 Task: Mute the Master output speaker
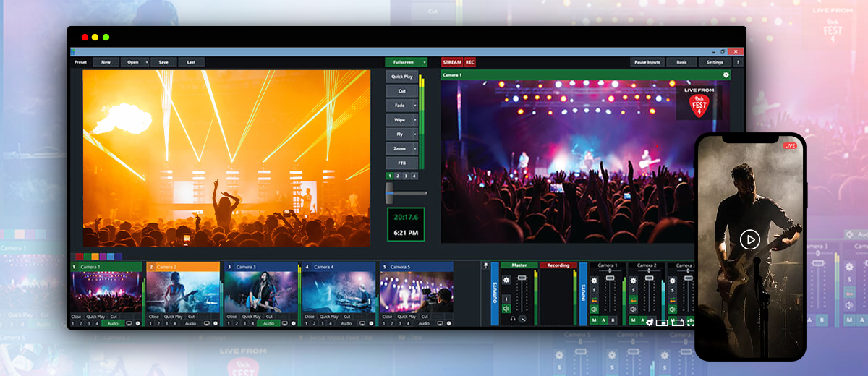pyautogui.click(x=506, y=309)
